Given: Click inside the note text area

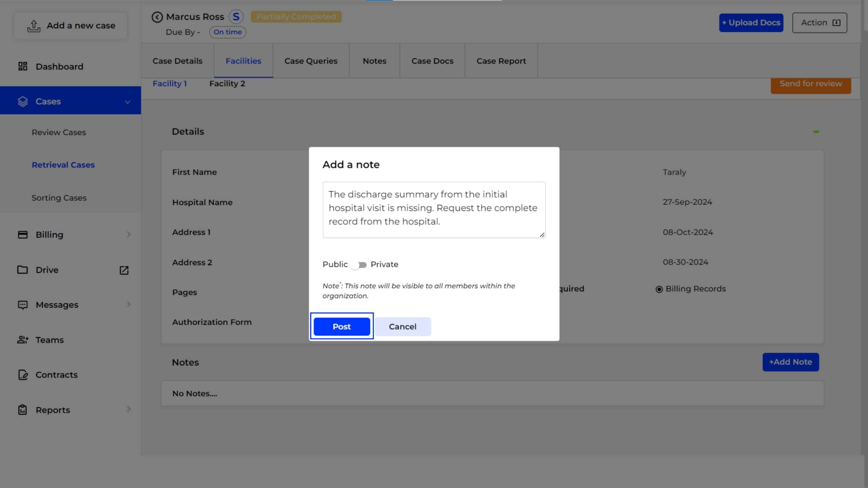Looking at the screenshot, I should (434, 210).
